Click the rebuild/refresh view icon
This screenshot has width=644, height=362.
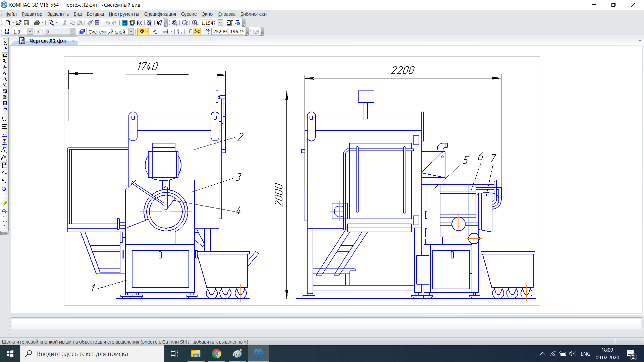tap(237, 23)
